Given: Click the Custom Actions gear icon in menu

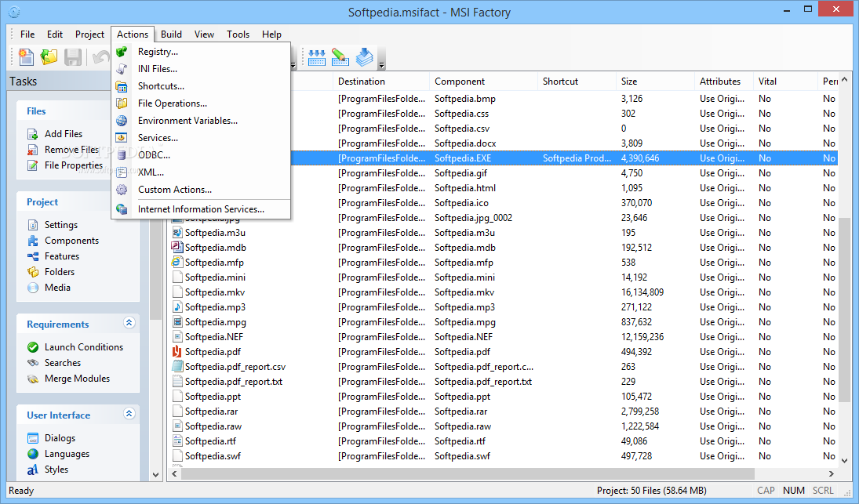Looking at the screenshot, I should [122, 190].
